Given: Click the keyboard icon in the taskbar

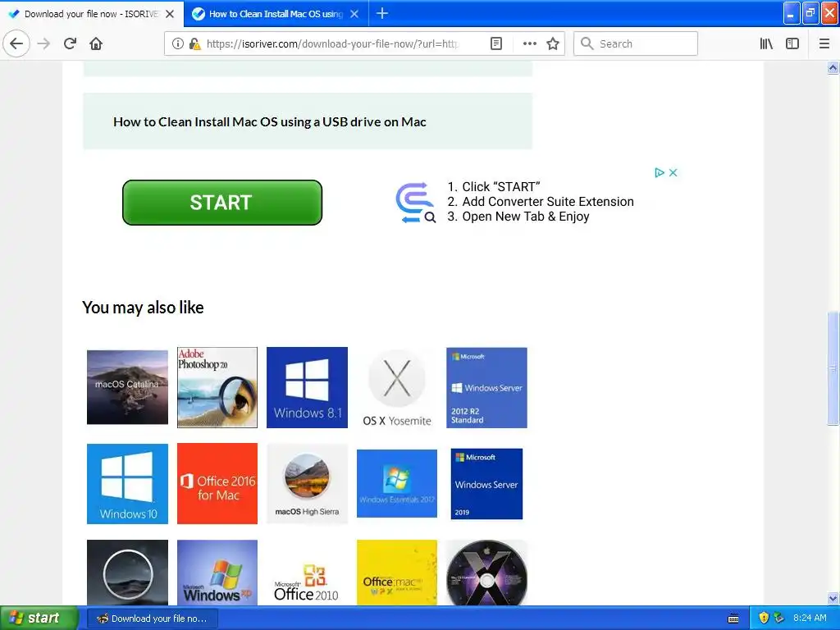Looking at the screenshot, I should pyautogui.click(x=733, y=619).
